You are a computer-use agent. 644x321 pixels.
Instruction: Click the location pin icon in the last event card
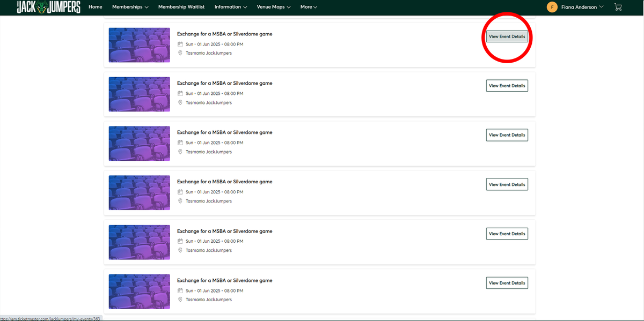[x=180, y=300]
